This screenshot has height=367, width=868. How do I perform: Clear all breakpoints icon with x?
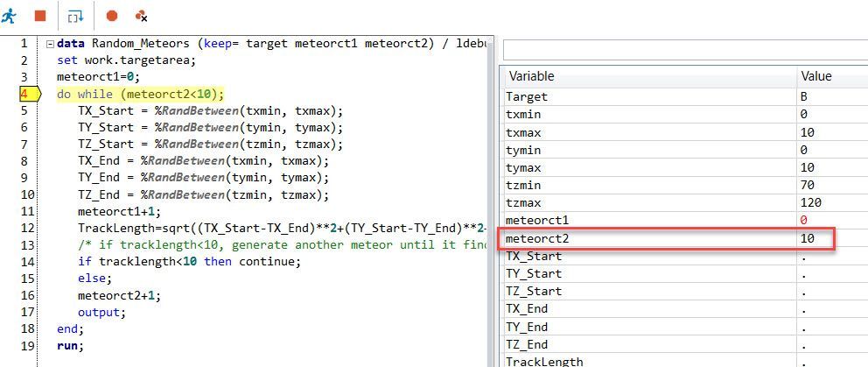(x=141, y=16)
